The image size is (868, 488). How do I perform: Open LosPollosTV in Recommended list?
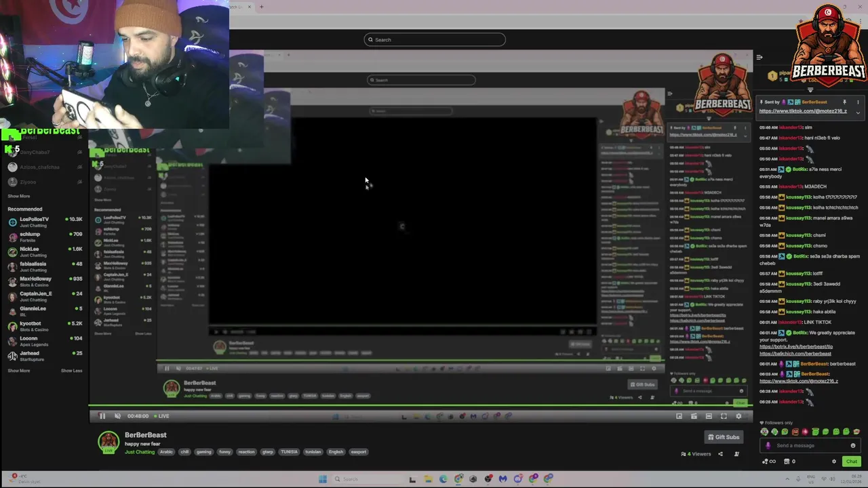tap(45, 222)
